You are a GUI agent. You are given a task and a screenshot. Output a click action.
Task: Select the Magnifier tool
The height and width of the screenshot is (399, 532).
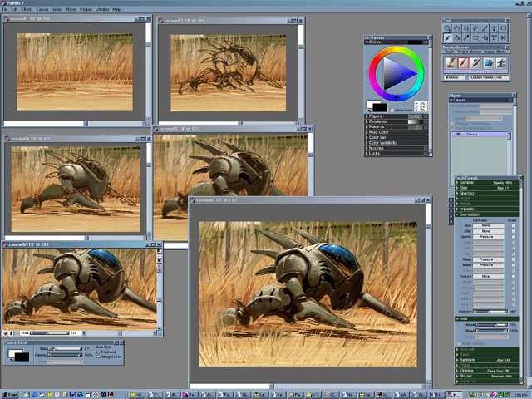[447, 28]
